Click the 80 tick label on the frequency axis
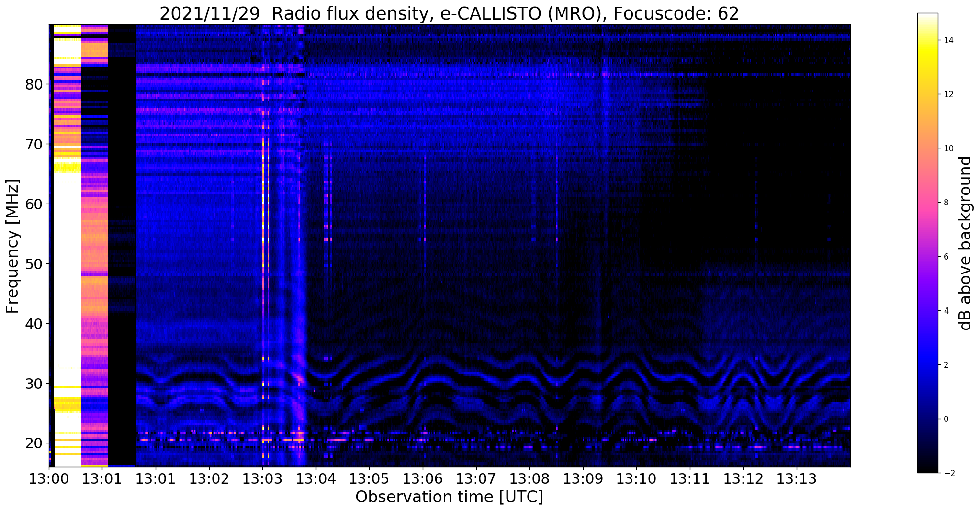The image size is (980, 511). 34,85
